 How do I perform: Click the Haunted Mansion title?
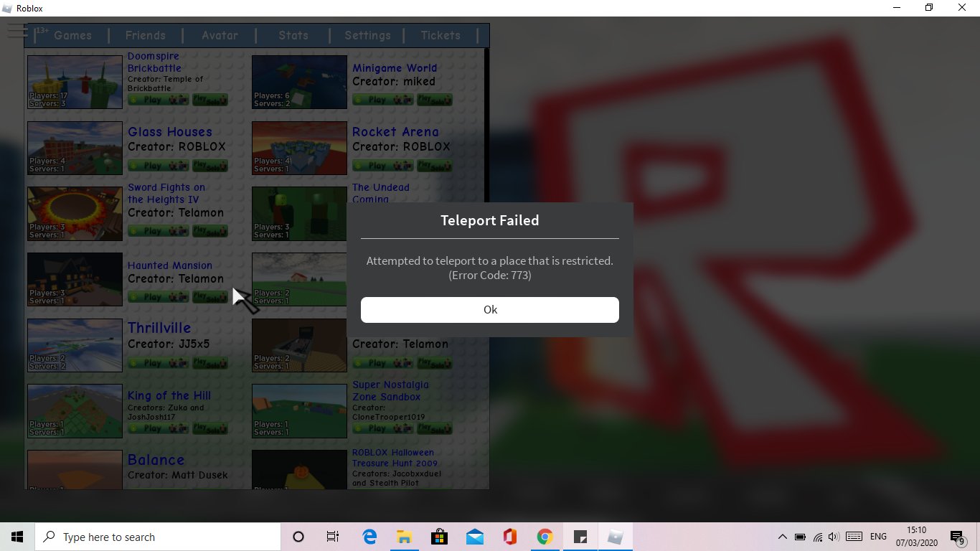click(x=170, y=265)
